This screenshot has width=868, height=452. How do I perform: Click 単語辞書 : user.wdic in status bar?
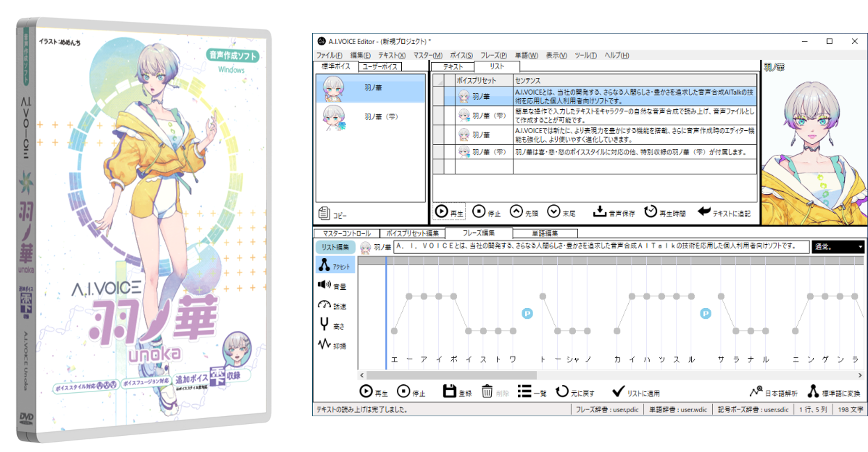tap(678, 409)
